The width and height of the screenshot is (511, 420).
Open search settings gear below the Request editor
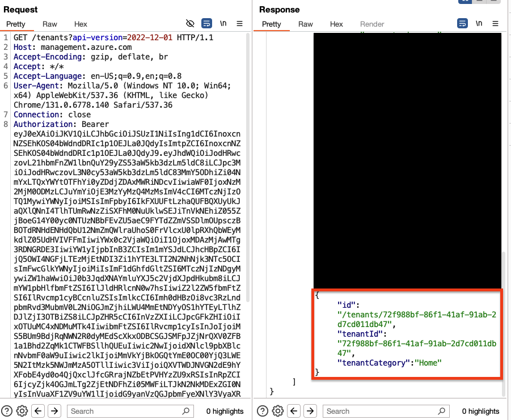pos(22,411)
